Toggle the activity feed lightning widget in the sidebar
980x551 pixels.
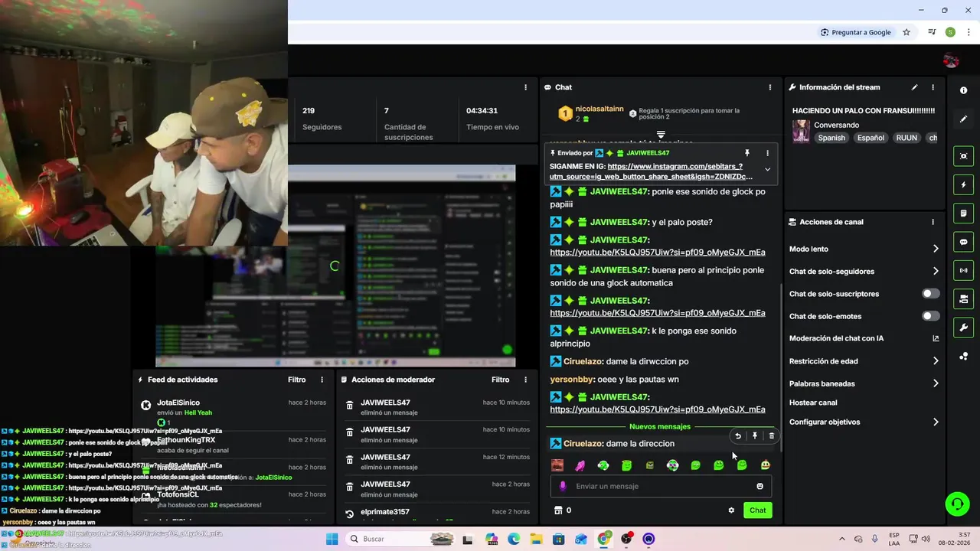tap(963, 184)
